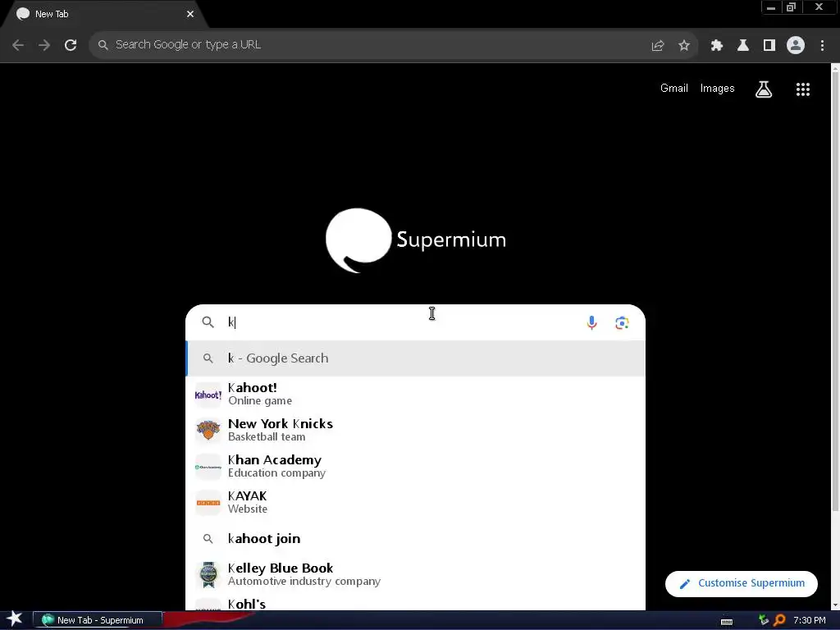Image resolution: width=840 pixels, height=630 pixels.
Task: Select the Kelley Blue Book suggestion
Action: [416, 574]
